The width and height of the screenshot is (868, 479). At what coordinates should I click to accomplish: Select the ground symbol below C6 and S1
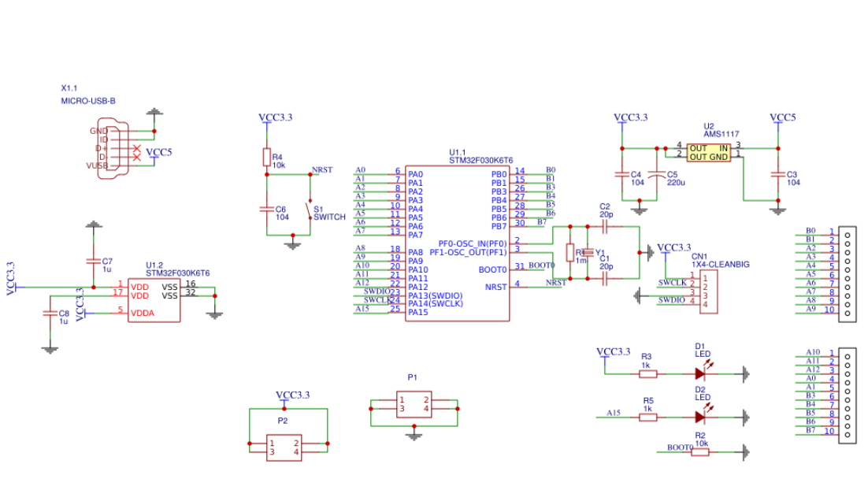[293, 244]
